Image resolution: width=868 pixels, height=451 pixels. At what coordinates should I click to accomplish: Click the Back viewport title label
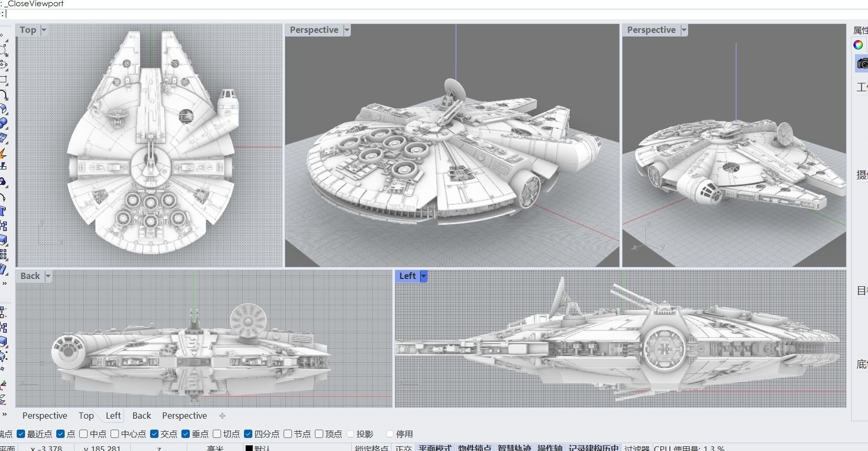tap(30, 276)
